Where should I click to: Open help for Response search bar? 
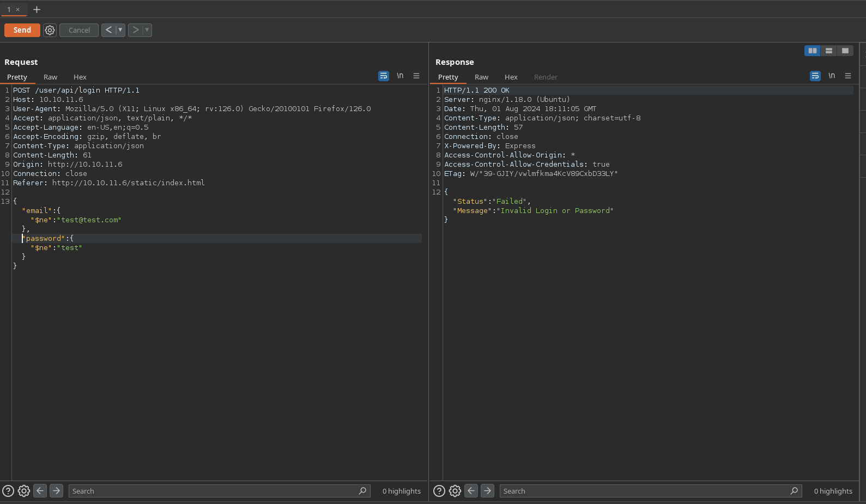[x=439, y=491]
